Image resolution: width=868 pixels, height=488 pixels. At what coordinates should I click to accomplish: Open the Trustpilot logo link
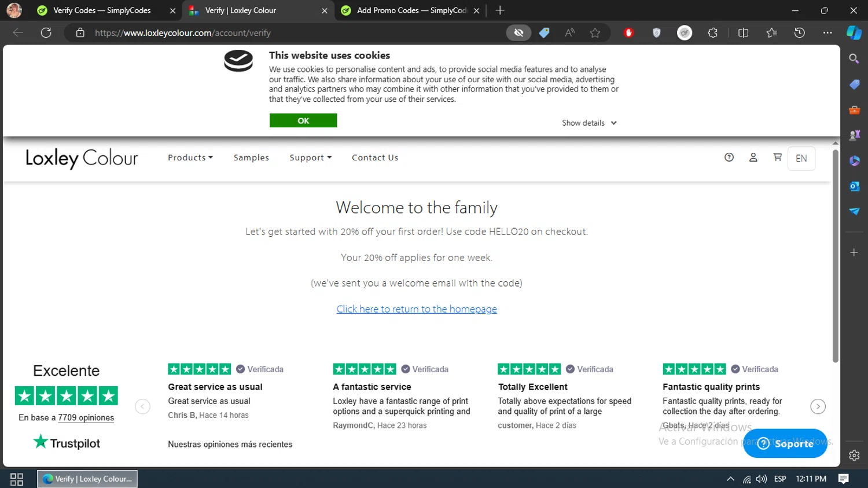[67, 443]
